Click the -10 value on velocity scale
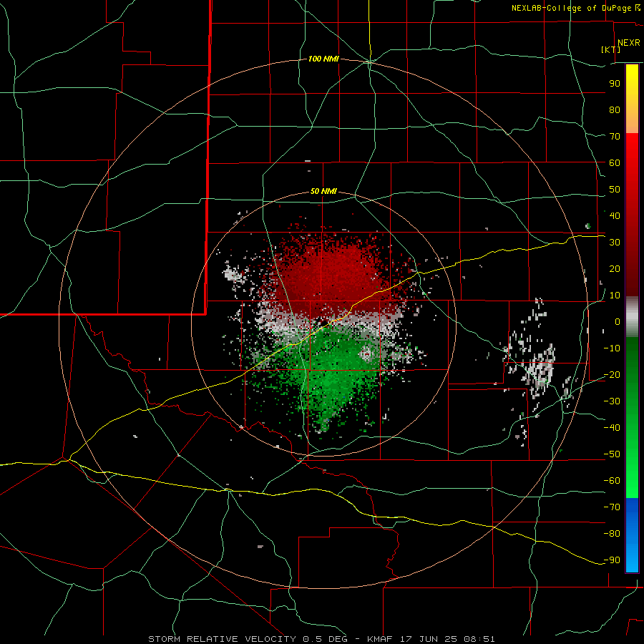Viewport: 644px width, 644px height. (612, 348)
